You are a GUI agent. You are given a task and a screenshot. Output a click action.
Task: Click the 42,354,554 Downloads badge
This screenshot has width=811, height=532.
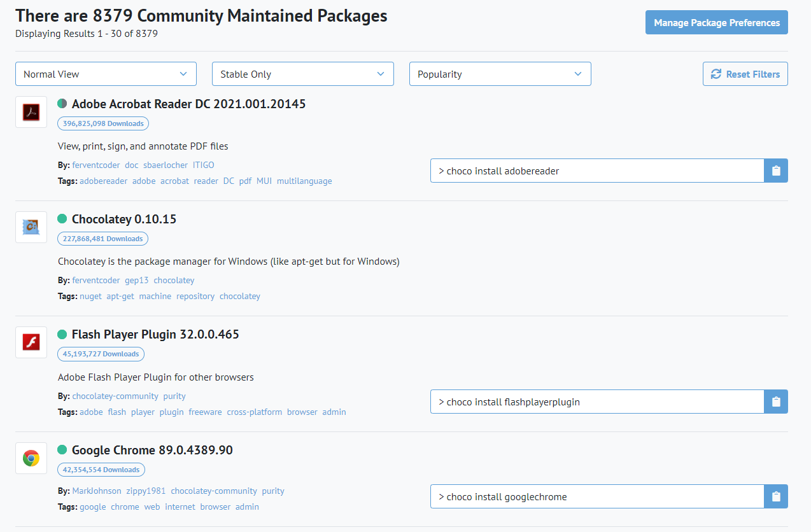[101, 470]
